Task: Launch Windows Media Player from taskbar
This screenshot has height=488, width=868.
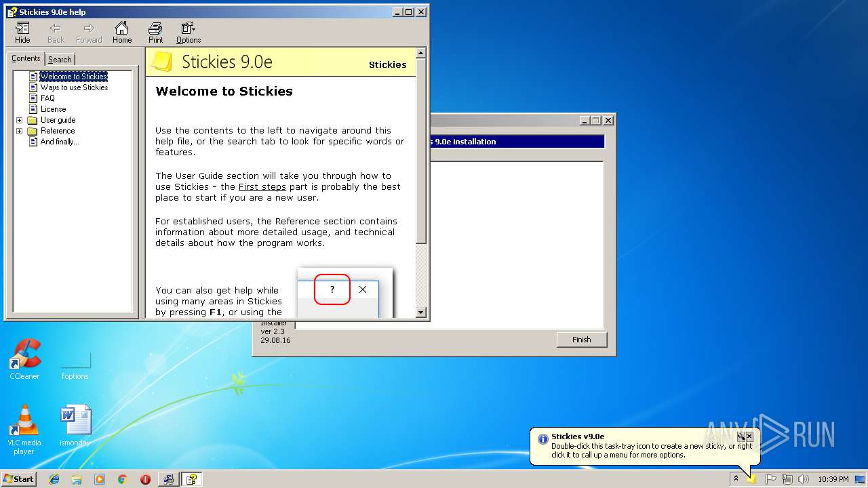Action: [x=100, y=479]
